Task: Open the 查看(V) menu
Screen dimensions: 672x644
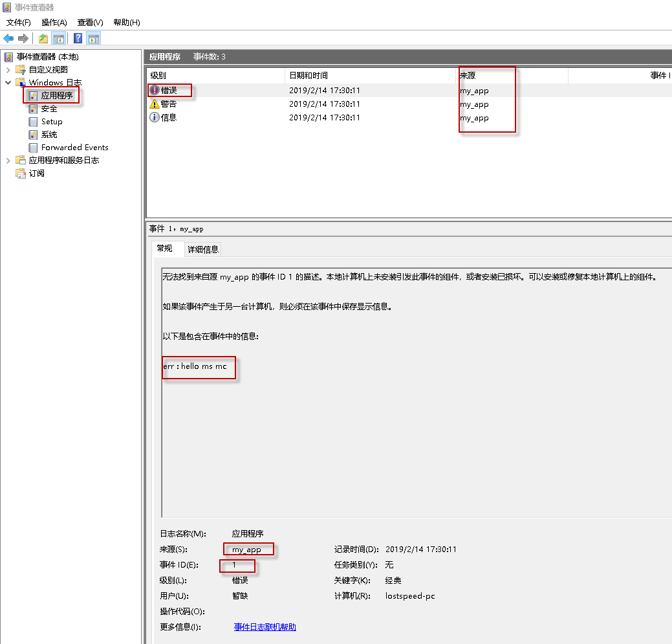Action: pos(91,22)
